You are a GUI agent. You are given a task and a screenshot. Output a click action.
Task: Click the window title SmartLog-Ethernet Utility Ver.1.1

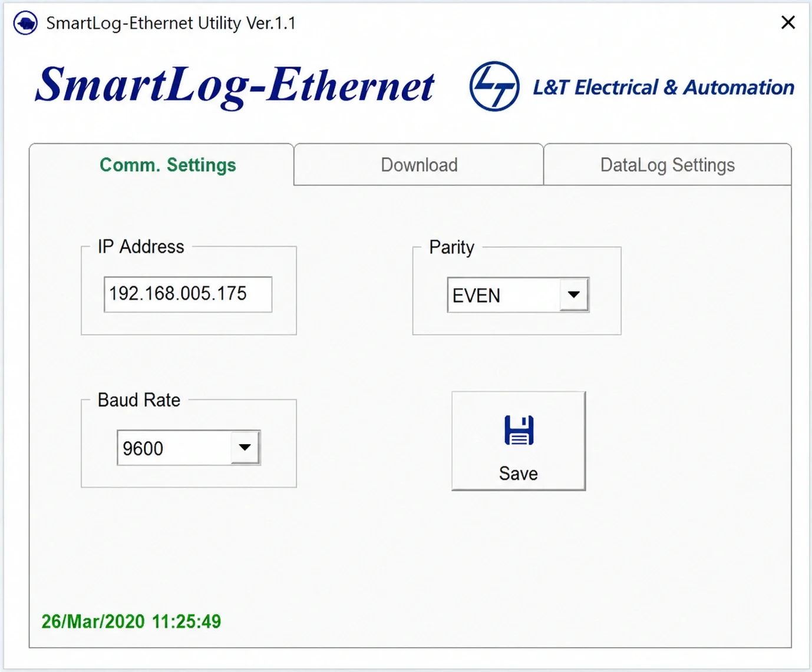point(171,23)
